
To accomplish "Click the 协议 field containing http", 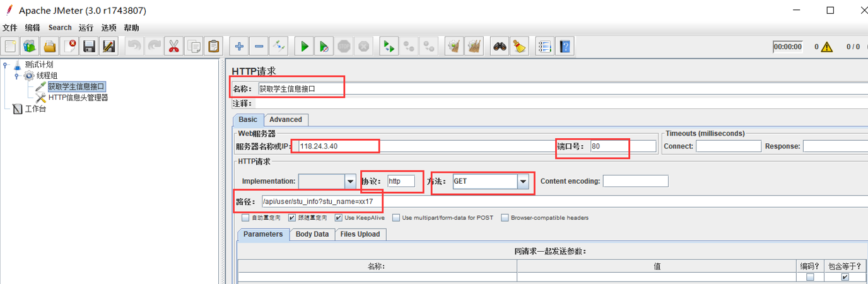I will click(x=401, y=181).
